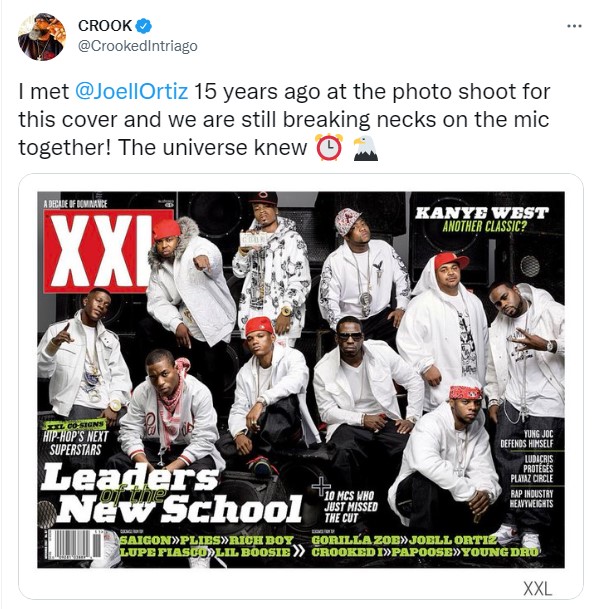598x609 pixels.
Task: Click the A Decade of Dominance tagline
Action: [x=75, y=204]
